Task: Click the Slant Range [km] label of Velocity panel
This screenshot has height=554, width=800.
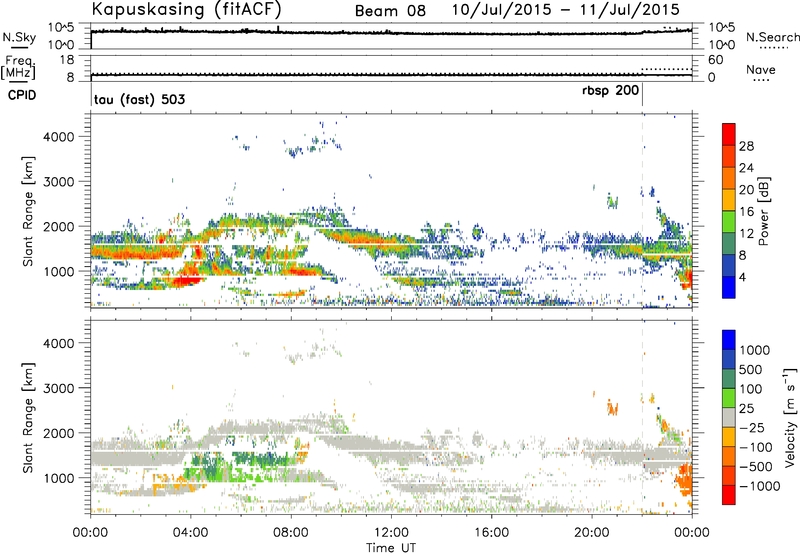Action: click(x=28, y=417)
